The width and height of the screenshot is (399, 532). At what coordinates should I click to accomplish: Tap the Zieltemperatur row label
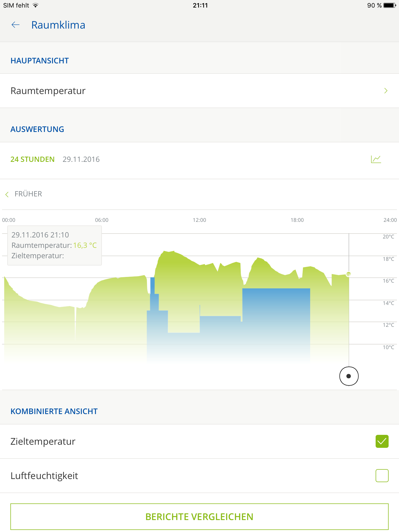[43, 441]
